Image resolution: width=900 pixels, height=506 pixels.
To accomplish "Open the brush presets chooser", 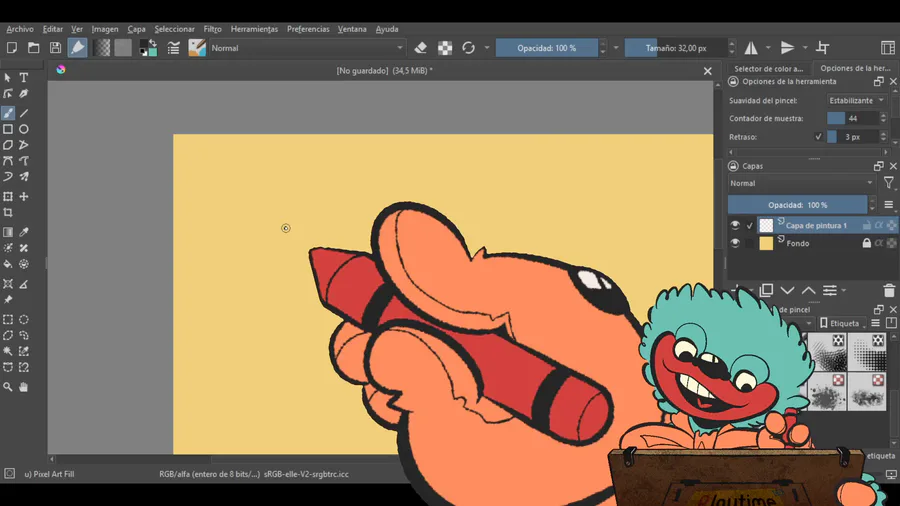I will 197,48.
